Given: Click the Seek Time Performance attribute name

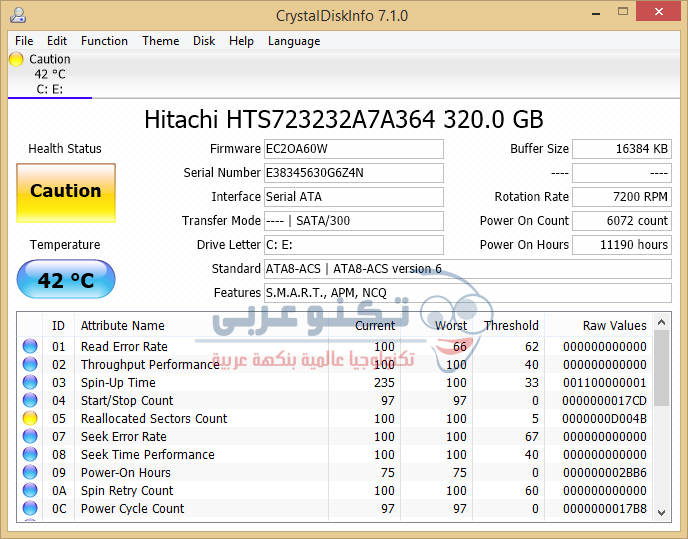Looking at the screenshot, I should 148,455.
